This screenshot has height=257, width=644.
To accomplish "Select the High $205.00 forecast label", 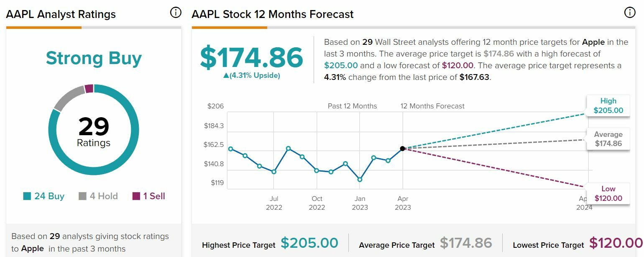I will pos(608,106).
